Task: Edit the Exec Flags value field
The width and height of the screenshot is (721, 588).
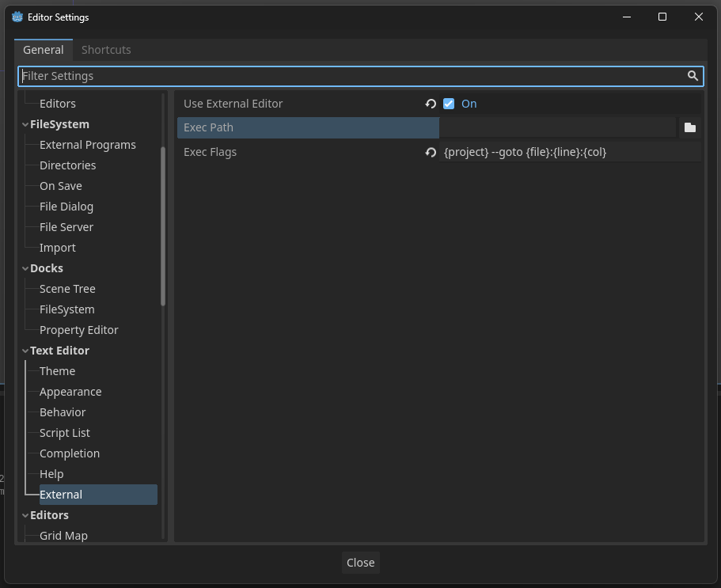Action: pos(570,152)
